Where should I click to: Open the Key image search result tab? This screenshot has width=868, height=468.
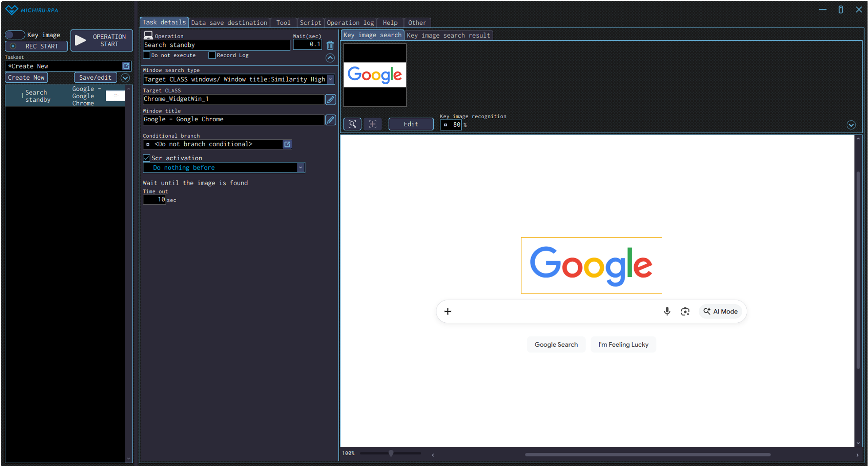[x=448, y=35]
